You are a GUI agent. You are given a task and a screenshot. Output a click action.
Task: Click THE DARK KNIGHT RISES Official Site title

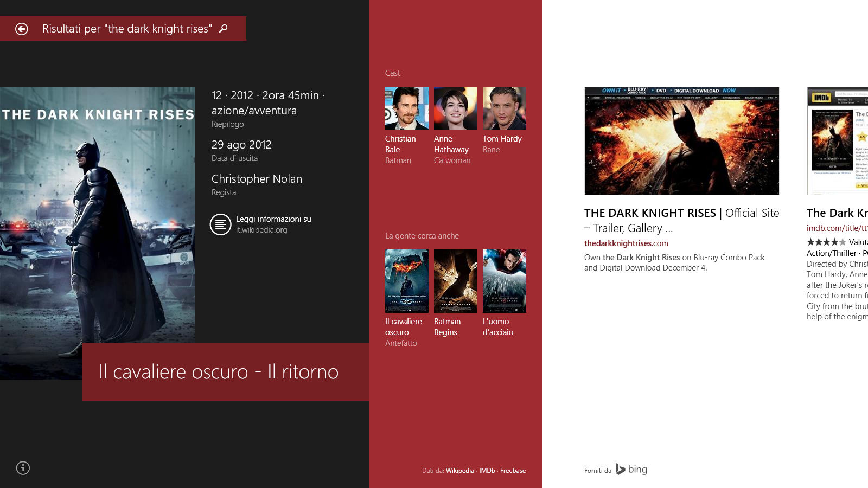point(682,221)
